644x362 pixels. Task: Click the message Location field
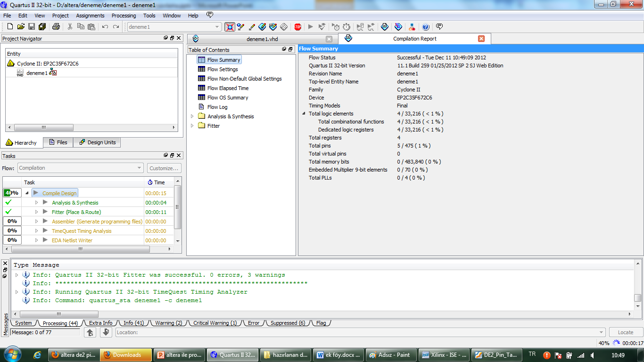pos(360,332)
